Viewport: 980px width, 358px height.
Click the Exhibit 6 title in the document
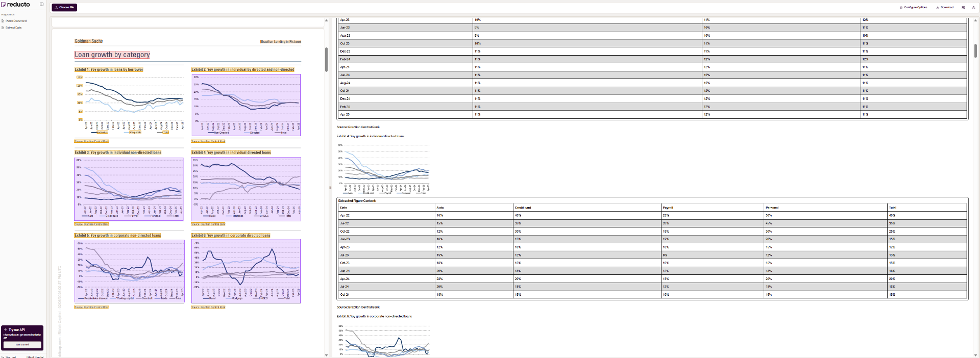pos(231,236)
